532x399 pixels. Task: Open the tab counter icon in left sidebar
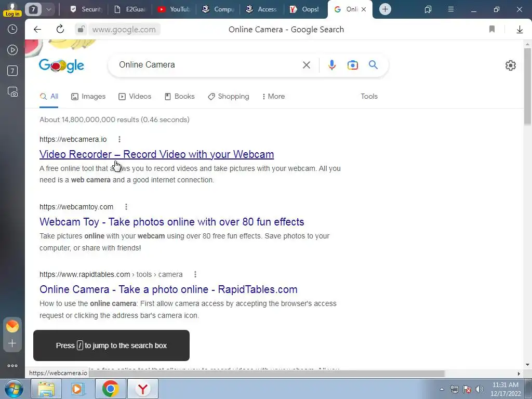(x=12, y=71)
